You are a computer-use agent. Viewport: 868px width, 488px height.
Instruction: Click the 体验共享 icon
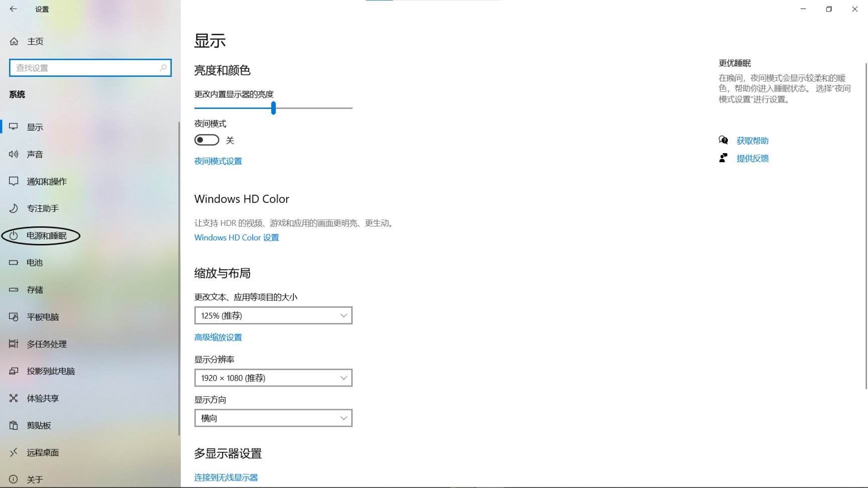click(14, 398)
